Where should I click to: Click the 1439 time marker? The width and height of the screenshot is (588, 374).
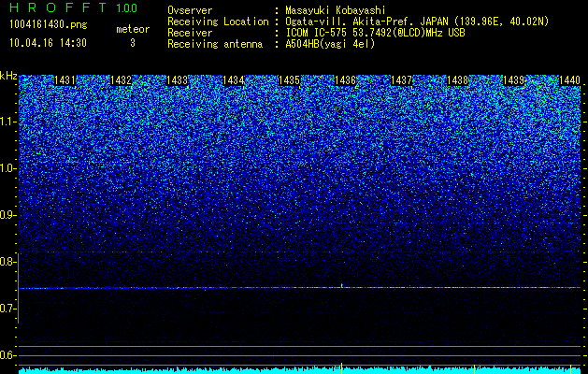513,80
